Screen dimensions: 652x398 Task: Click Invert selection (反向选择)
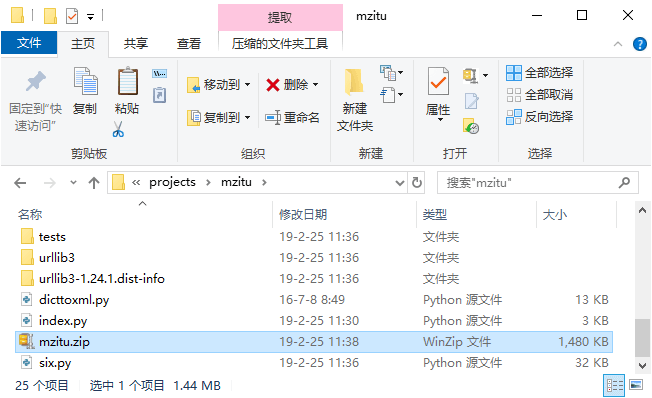539,117
